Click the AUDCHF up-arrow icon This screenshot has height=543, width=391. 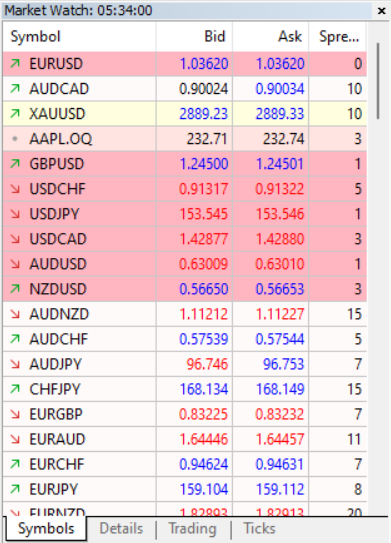(x=15, y=339)
